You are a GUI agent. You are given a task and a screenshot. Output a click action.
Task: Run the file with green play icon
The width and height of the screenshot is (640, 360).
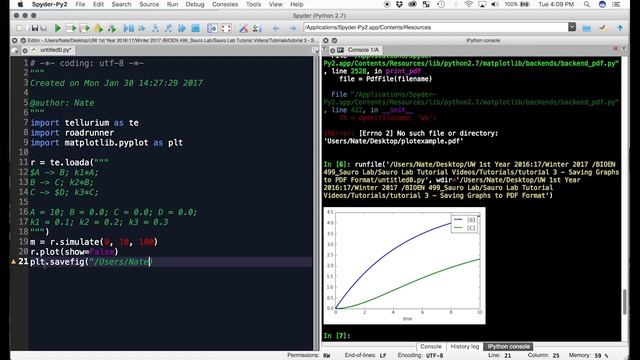[58, 28]
